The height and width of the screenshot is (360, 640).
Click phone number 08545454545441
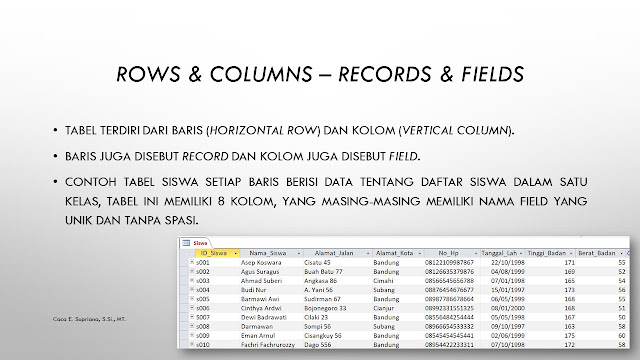(449, 336)
